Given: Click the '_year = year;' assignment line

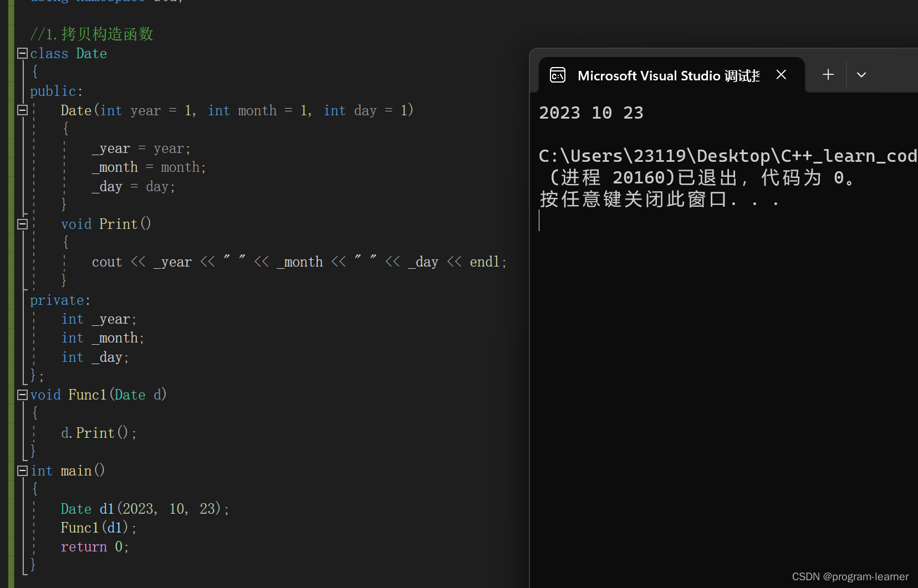Looking at the screenshot, I should (x=141, y=149).
